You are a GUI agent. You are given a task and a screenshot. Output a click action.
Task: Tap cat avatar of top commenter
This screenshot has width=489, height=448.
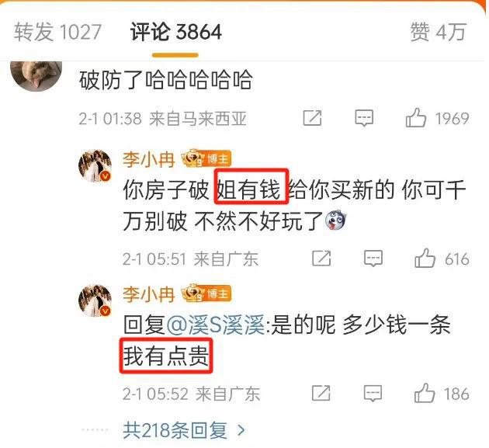coord(36,76)
